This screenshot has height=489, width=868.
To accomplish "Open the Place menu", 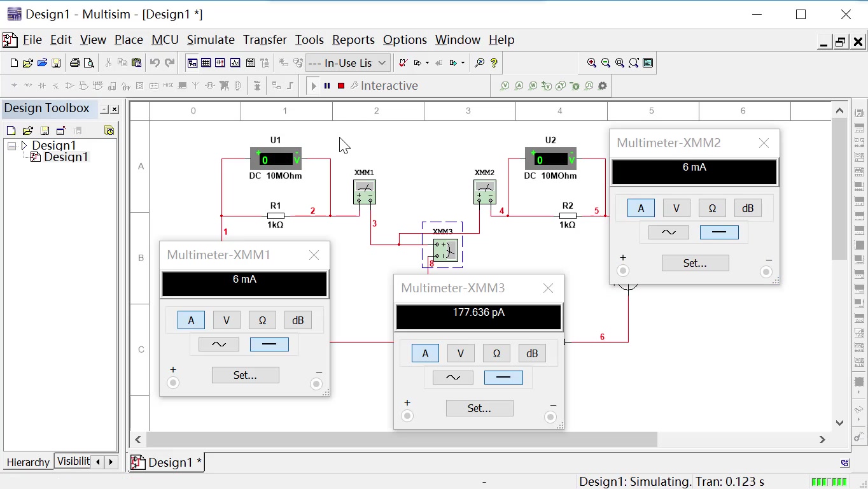I will click(x=129, y=40).
